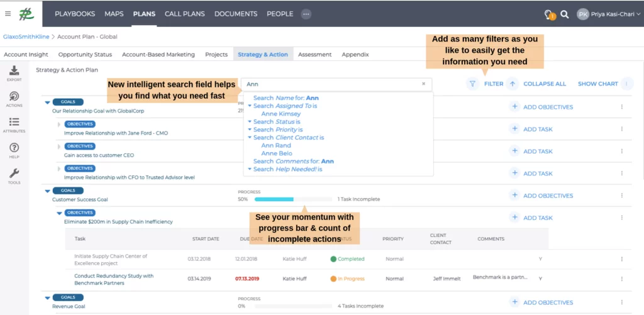
Task: Click plus icon beside Jane Ford Add Task
Action: (x=514, y=129)
